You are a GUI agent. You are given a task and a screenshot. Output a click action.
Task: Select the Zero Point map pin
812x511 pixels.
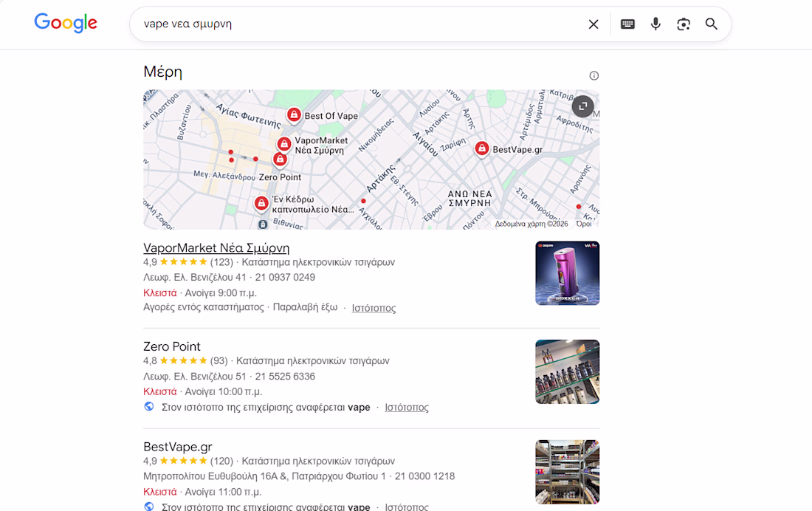281,159
